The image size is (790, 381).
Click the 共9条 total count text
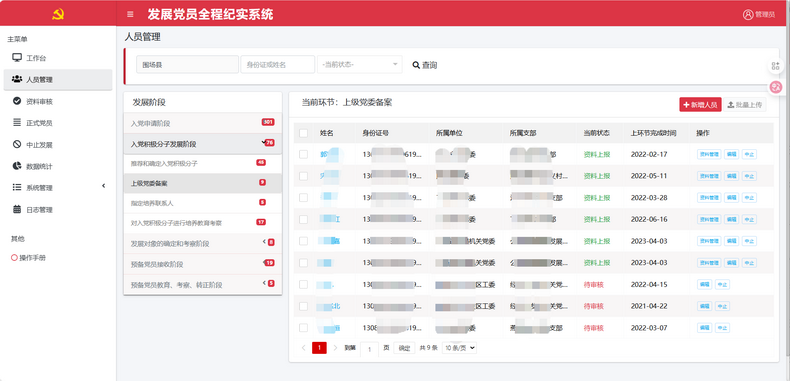coord(429,348)
